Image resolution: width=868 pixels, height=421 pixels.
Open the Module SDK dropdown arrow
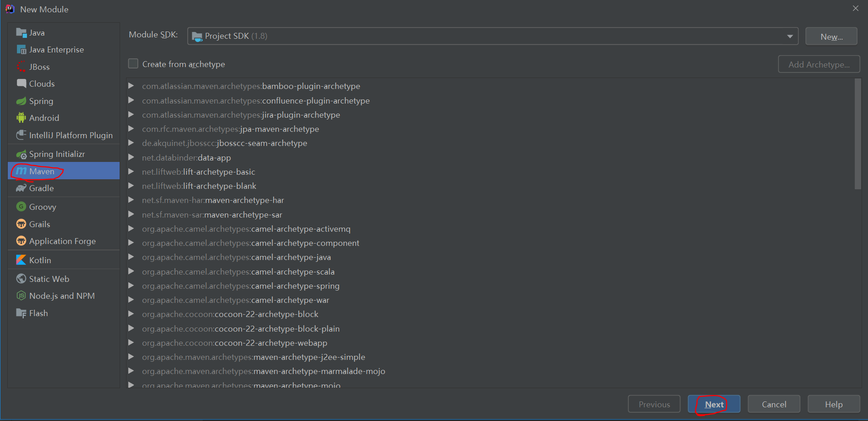789,36
